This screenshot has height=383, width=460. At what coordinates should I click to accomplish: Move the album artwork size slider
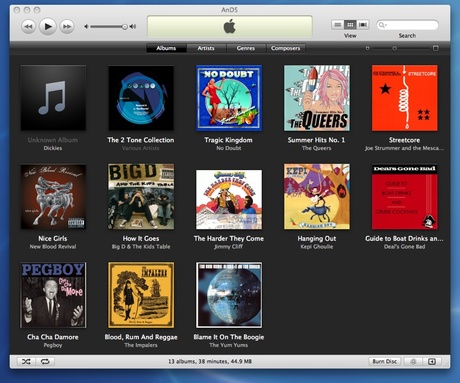tap(394, 48)
